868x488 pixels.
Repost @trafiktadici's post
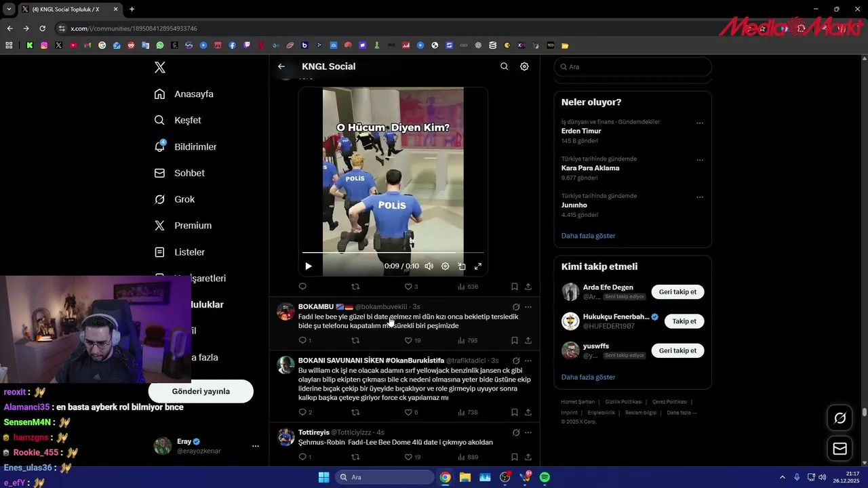click(355, 412)
